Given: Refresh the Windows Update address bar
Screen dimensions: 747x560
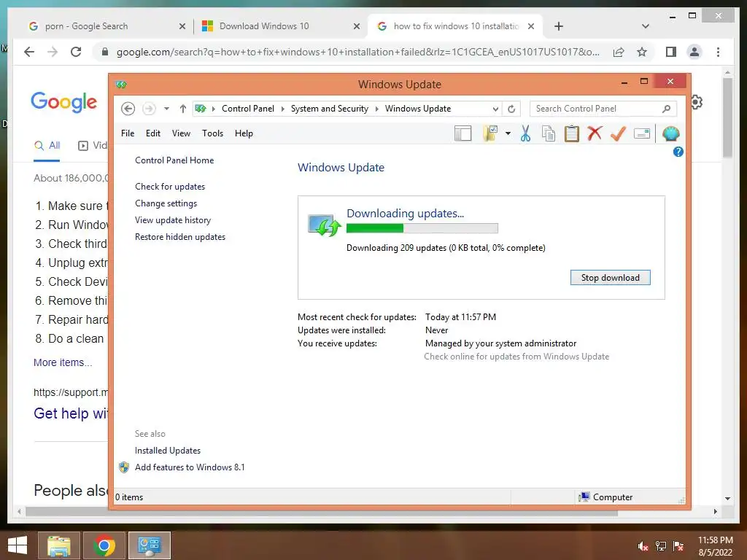Looking at the screenshot, I should point(511,109).
